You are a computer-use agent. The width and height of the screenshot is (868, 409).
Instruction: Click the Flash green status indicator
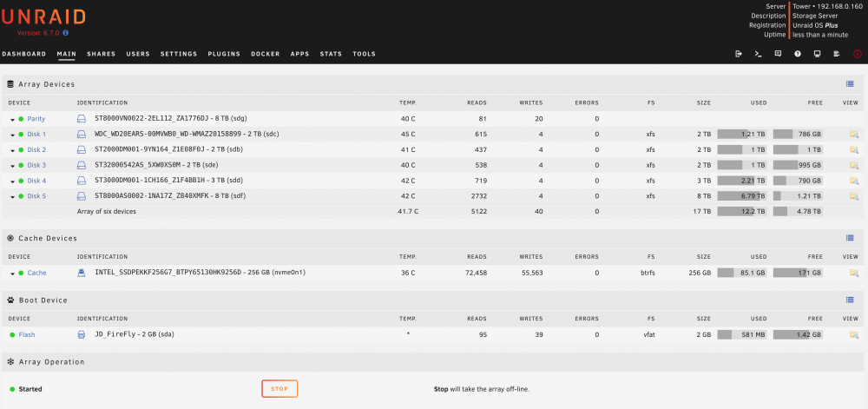13,334
